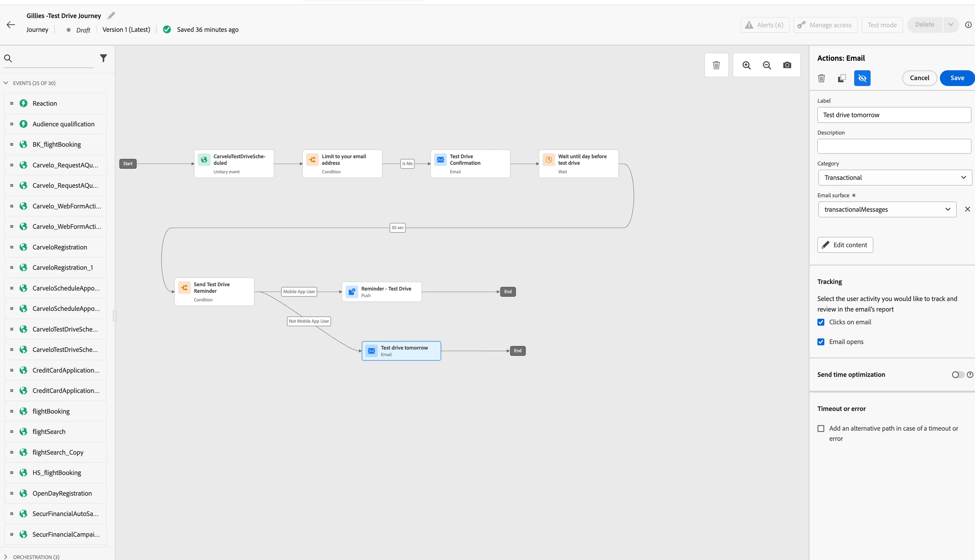This screenshot has width=975, height=560.
Task: Edit journey name with pencil icon
Action: (111, 16)
